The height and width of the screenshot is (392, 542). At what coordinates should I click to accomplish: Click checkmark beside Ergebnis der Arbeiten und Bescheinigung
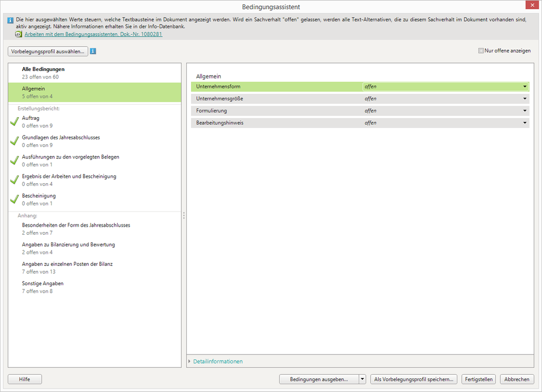[15, 181]
